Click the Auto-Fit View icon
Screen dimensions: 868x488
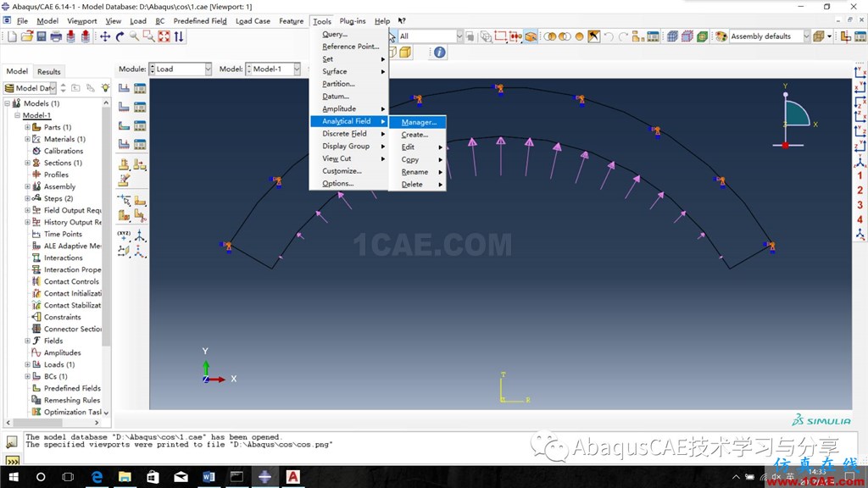(x=164, y=36)
